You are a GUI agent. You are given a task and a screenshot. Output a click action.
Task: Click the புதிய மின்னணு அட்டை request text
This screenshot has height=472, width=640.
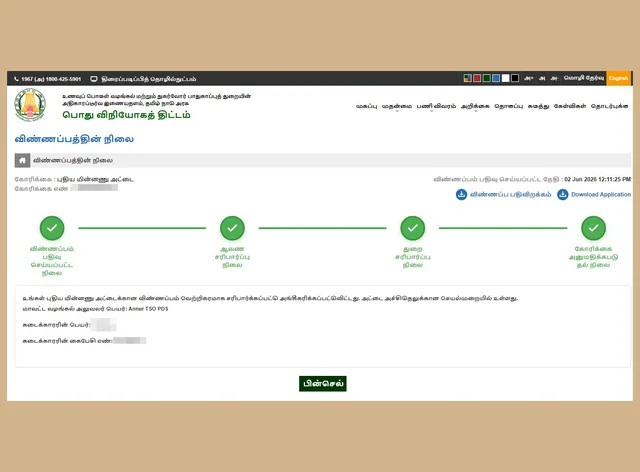click(95, 179)
